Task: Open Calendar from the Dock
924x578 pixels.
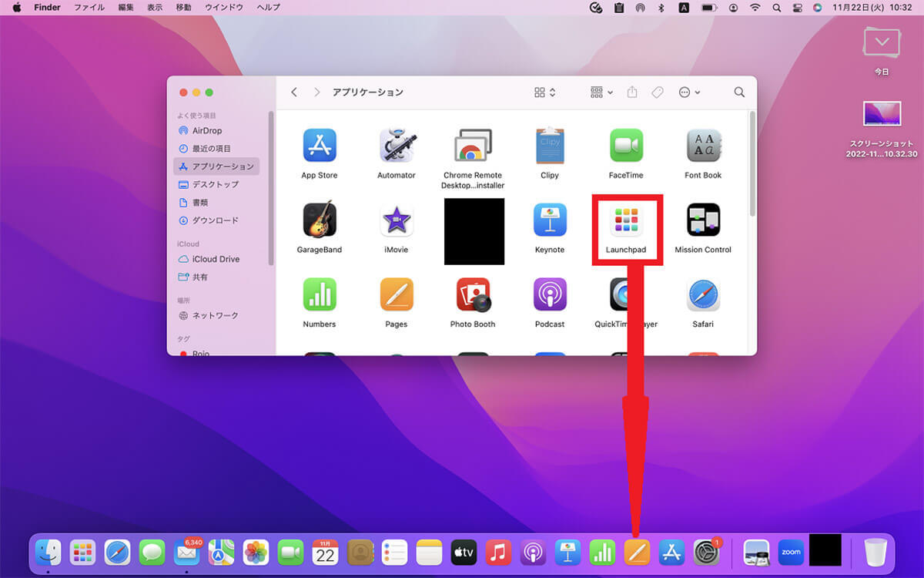Action: click(325, 552)
